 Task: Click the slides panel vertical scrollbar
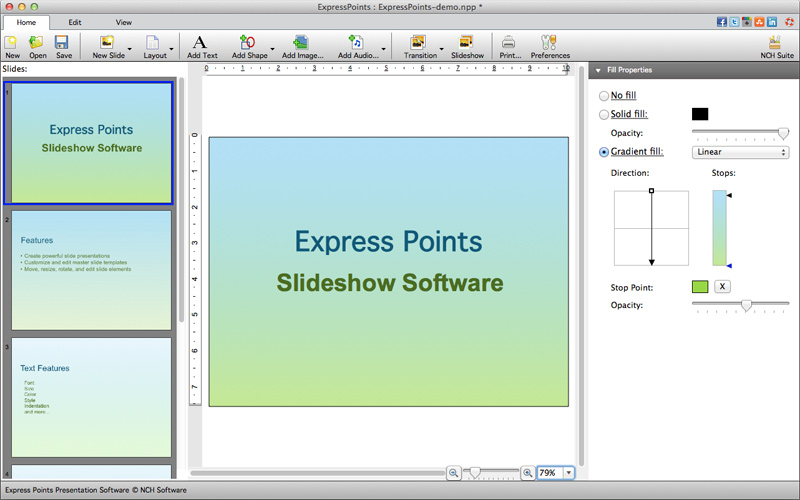tap(181, 199)
